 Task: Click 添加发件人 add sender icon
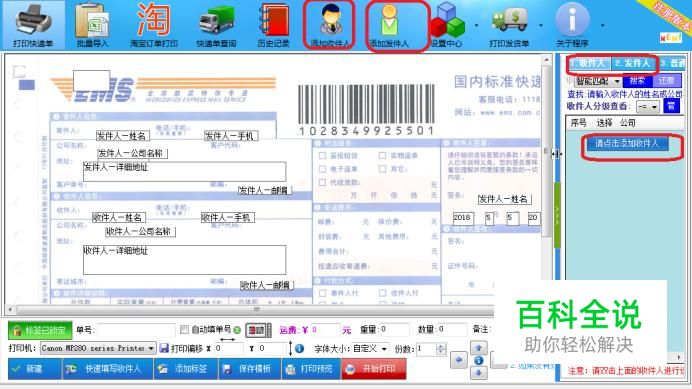click(389, 25)
